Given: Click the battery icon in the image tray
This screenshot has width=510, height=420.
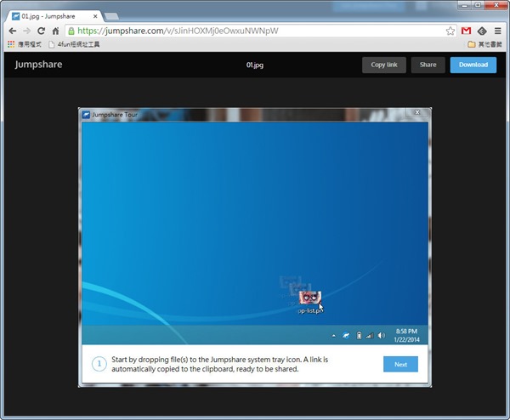Looking at the screenshot, I should coord(359,336).
